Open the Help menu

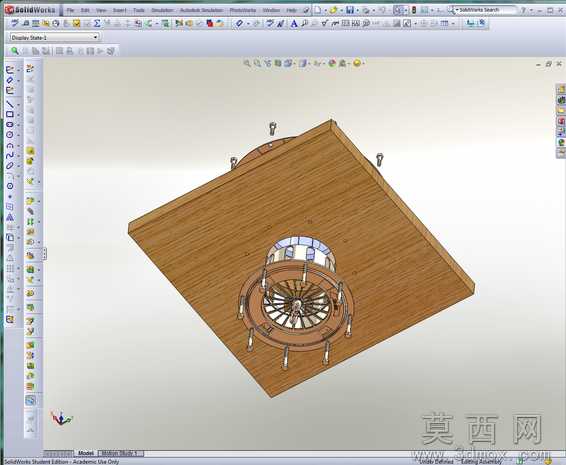coord(291,10)
